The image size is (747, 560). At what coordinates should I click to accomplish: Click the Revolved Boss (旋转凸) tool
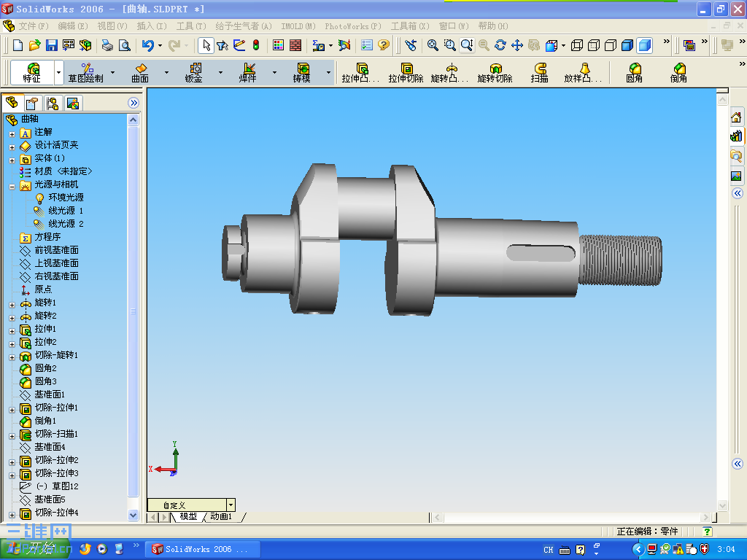point(450,72)
